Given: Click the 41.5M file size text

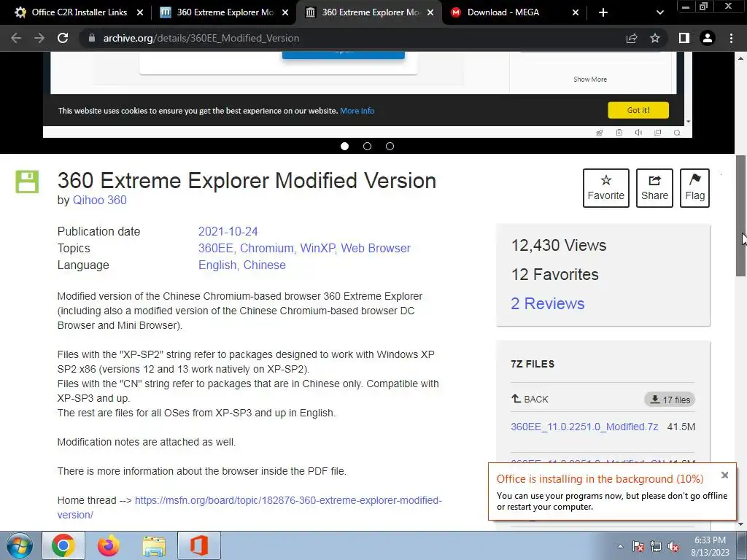Looking at the screenshot, I should (x=681, y=427).
